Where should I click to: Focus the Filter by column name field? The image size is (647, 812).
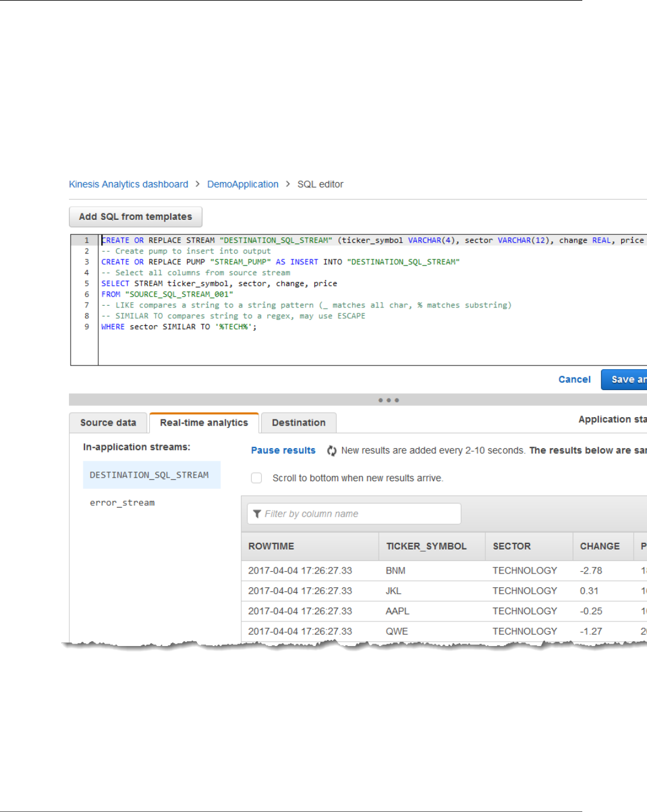(x=359, y=514)
